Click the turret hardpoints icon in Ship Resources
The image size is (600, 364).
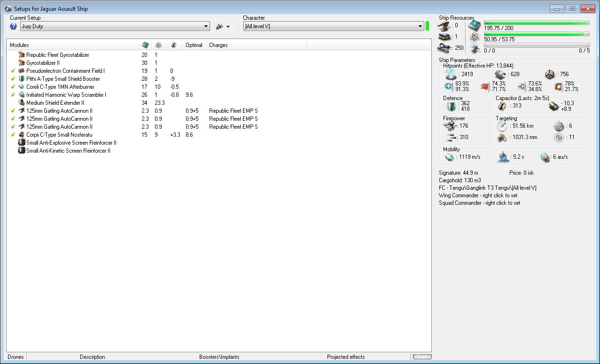[x=444, y=25]
